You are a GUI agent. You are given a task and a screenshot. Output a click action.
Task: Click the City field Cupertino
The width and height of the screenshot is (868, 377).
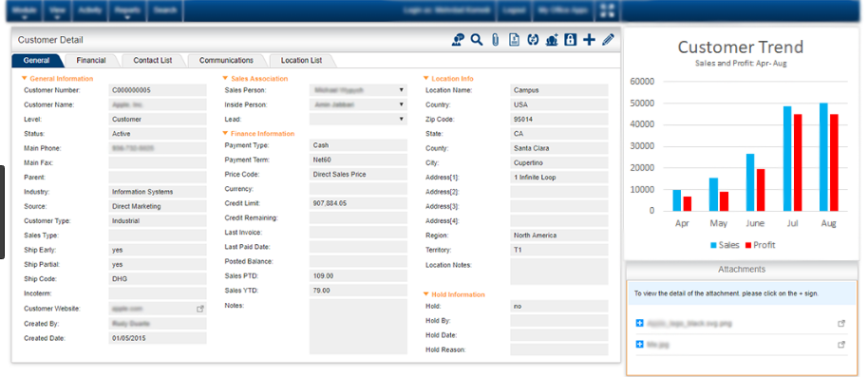pos(559,162)
